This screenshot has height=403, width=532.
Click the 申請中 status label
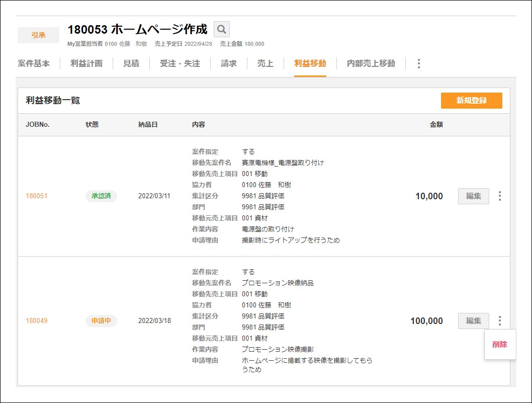coord(101,321)
